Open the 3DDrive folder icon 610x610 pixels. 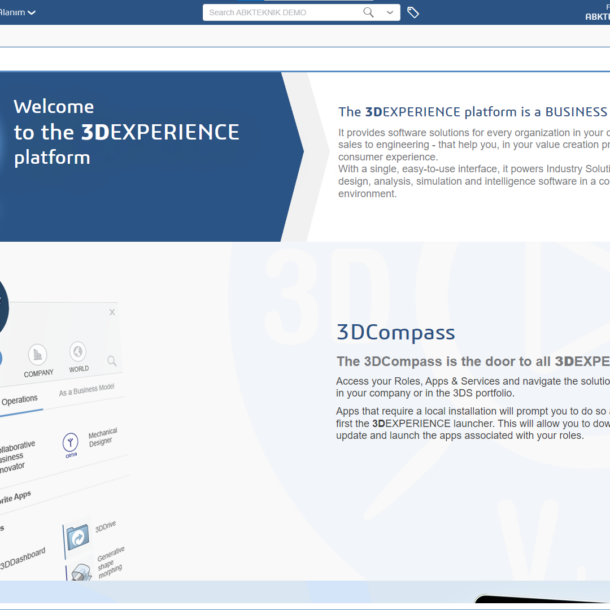click(77, 537)
